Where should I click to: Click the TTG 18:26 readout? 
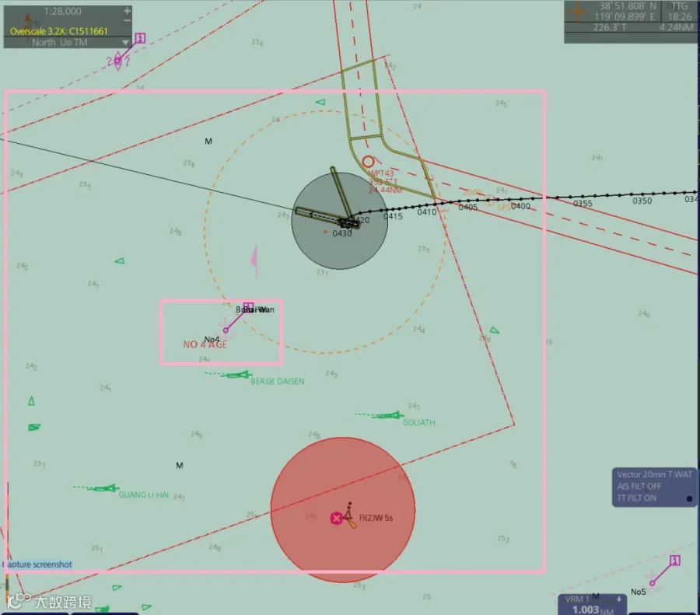(x=679, y=12)
